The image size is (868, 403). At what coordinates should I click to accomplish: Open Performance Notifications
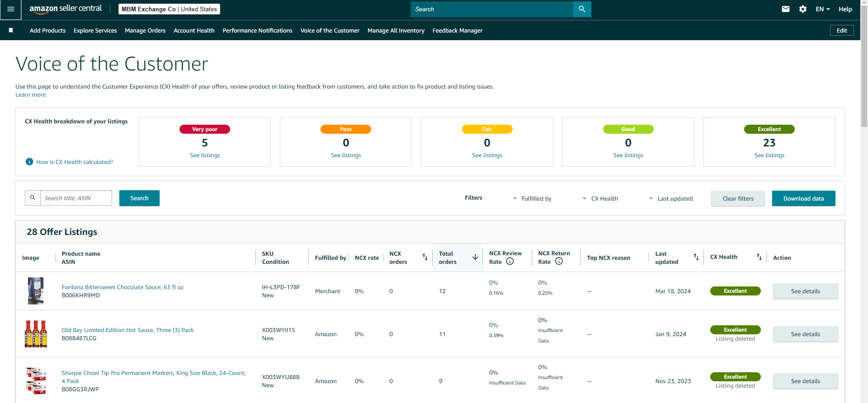(257, 30)
